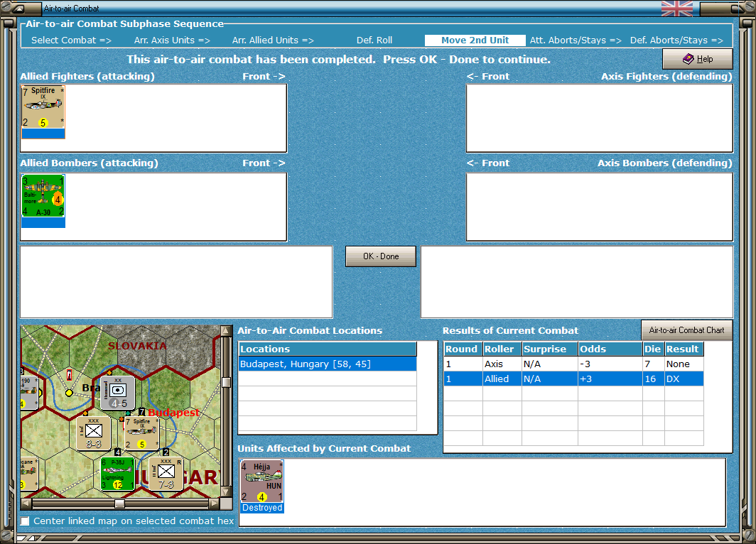Click the map vertical scrollbar down arrow

click(226, 492)
